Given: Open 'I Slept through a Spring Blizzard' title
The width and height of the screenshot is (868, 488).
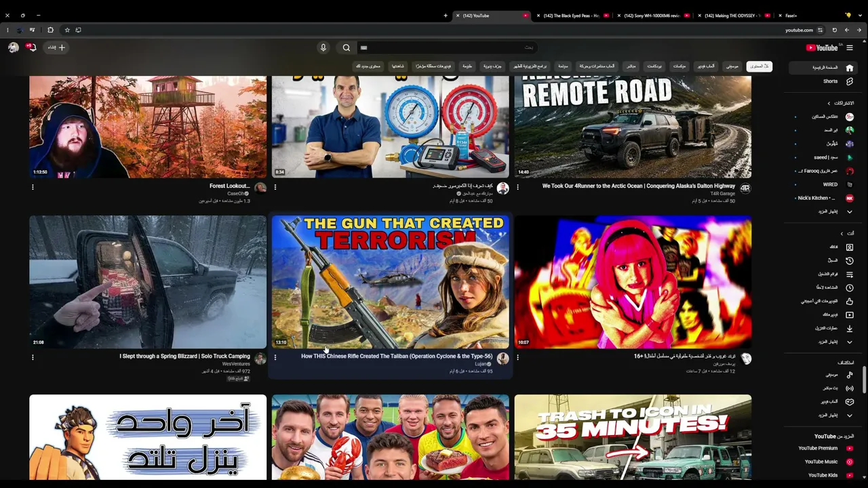Looking at the screenshot, I should point(185,356).
